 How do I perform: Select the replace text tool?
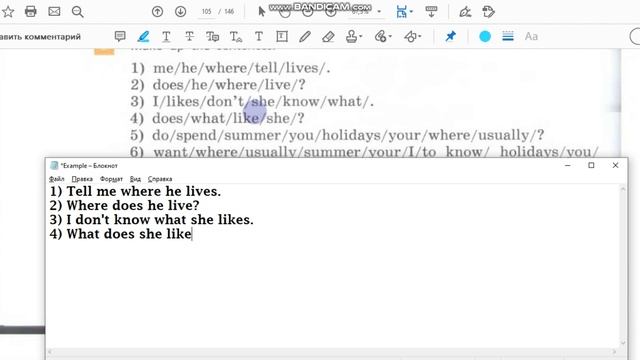(x=212, y=37)
